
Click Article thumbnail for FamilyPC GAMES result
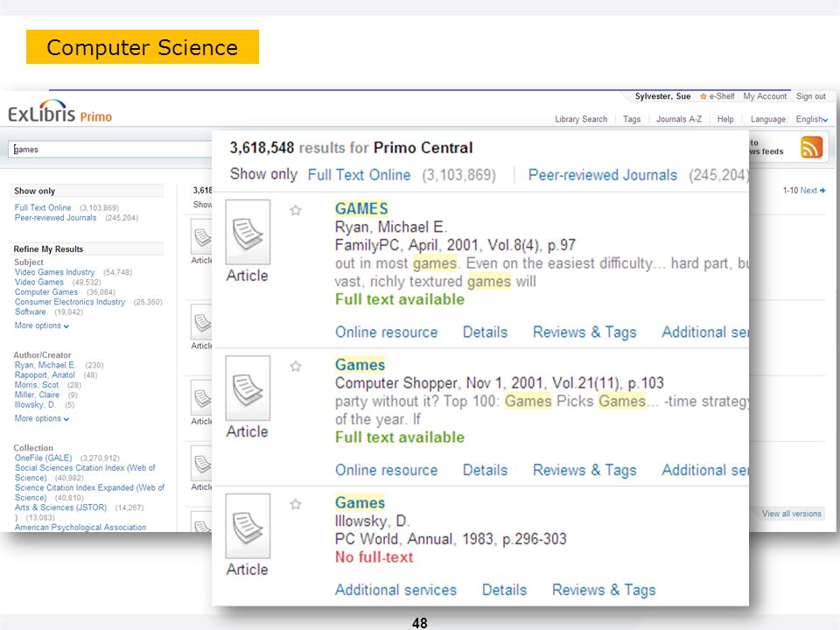(248, 232)
